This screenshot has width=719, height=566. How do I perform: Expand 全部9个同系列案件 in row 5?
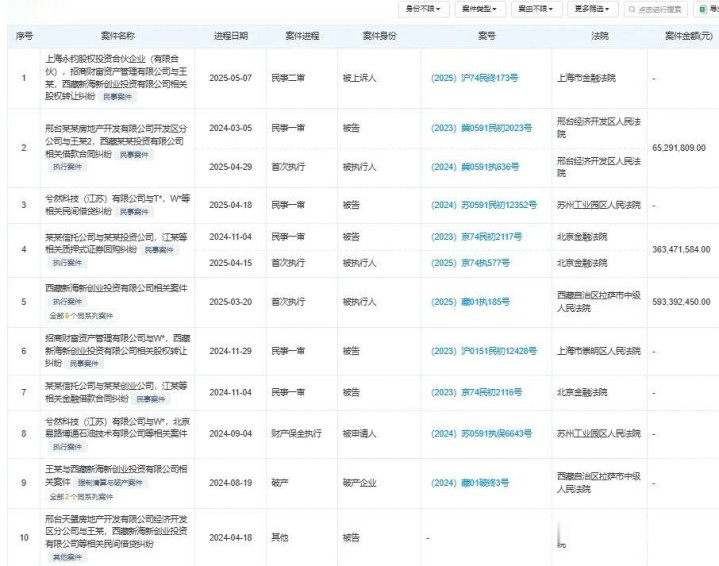click(81, 316)
